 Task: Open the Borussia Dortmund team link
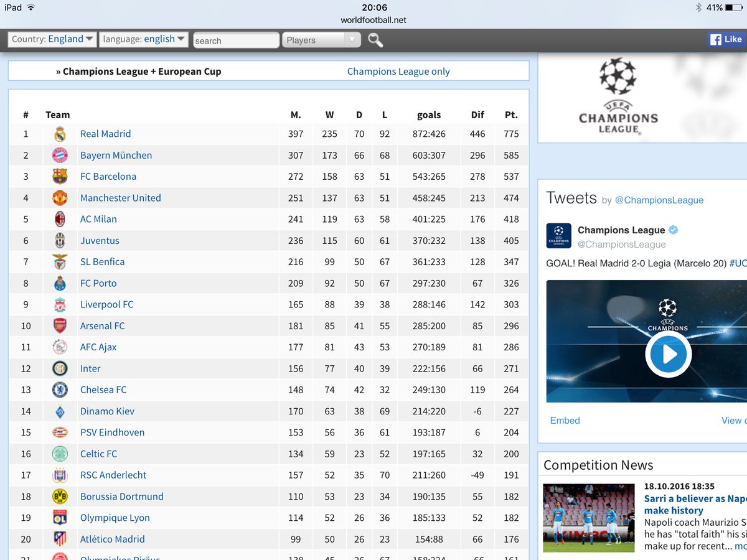(122, 497)
